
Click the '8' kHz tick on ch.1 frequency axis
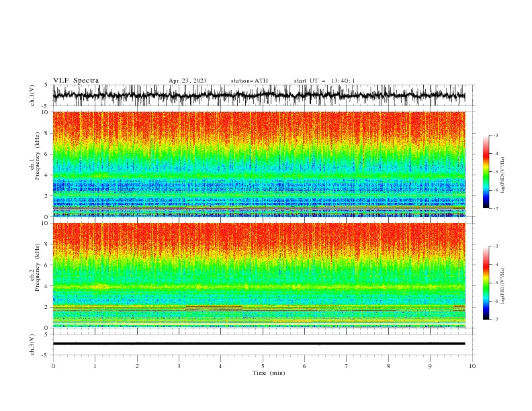tap(48, 133)
